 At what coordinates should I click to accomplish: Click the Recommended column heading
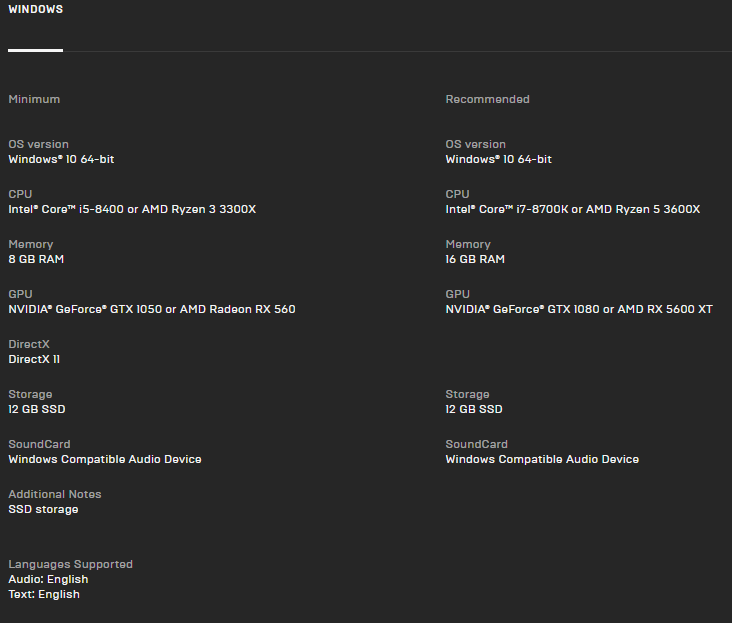[487, 99]
